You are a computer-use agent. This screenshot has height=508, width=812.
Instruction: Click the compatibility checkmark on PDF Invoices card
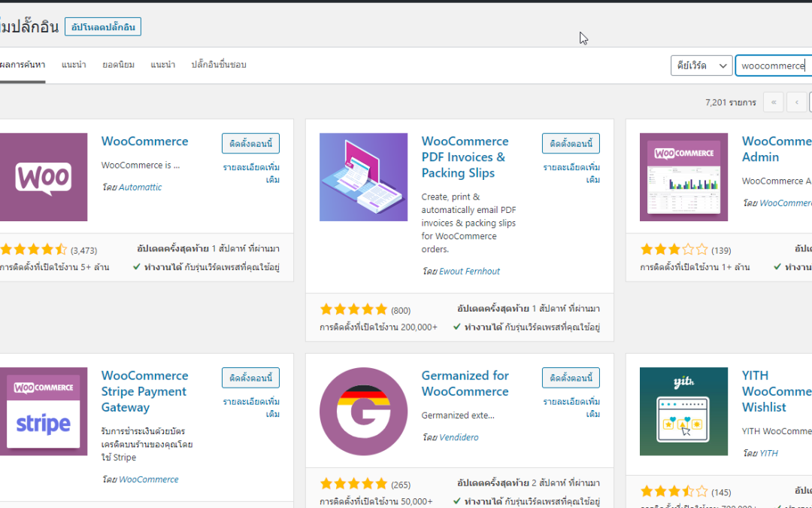tap(457, 327)
